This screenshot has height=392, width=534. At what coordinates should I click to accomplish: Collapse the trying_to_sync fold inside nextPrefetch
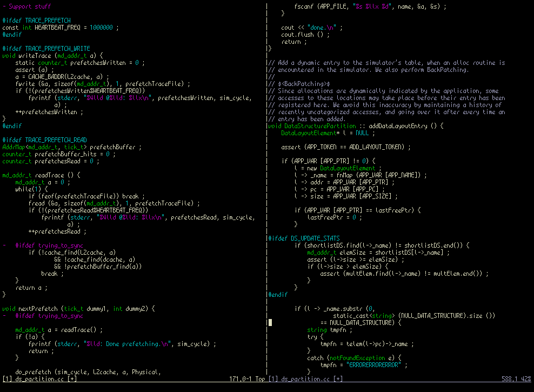[x=4, y=316]
